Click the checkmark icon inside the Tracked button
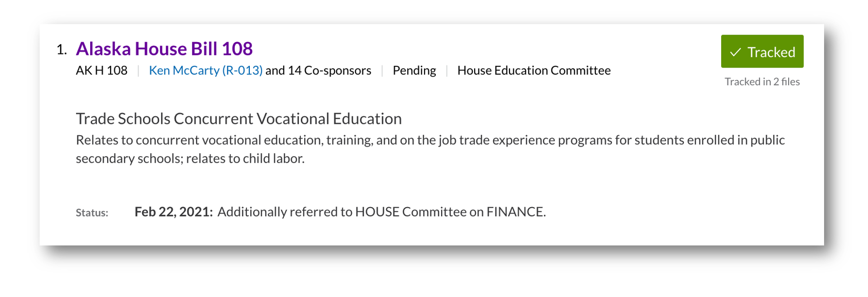Viewport: 868px width, 297px height. click(735, 52)
